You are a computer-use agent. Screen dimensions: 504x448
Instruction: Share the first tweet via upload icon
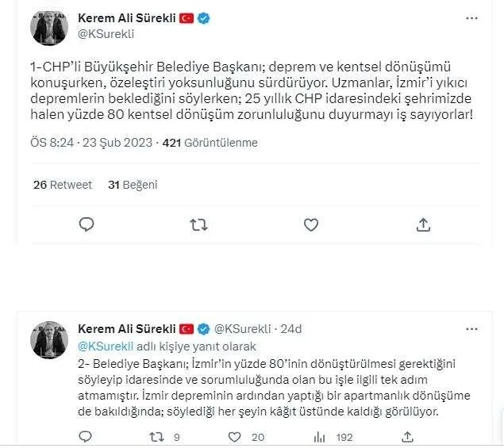(x=423, y=224)
